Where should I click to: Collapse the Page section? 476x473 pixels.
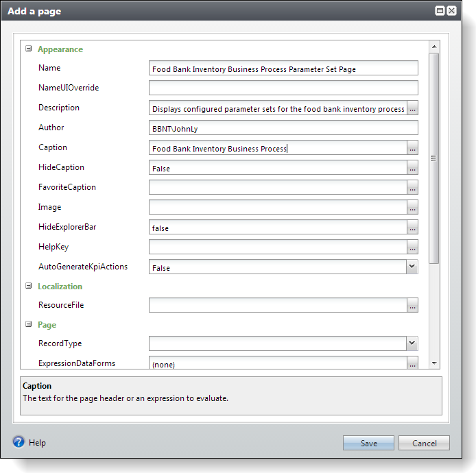click(x=29, y=324)
